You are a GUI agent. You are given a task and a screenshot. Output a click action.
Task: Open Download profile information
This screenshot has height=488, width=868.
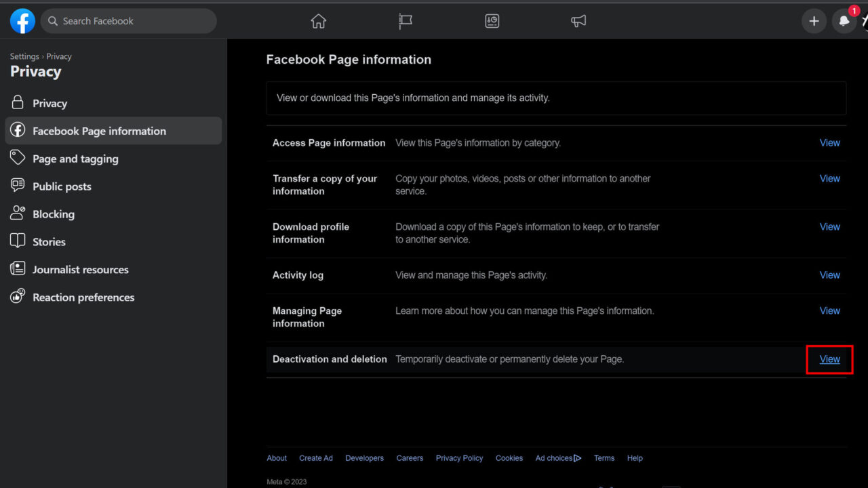click(829, 226)
